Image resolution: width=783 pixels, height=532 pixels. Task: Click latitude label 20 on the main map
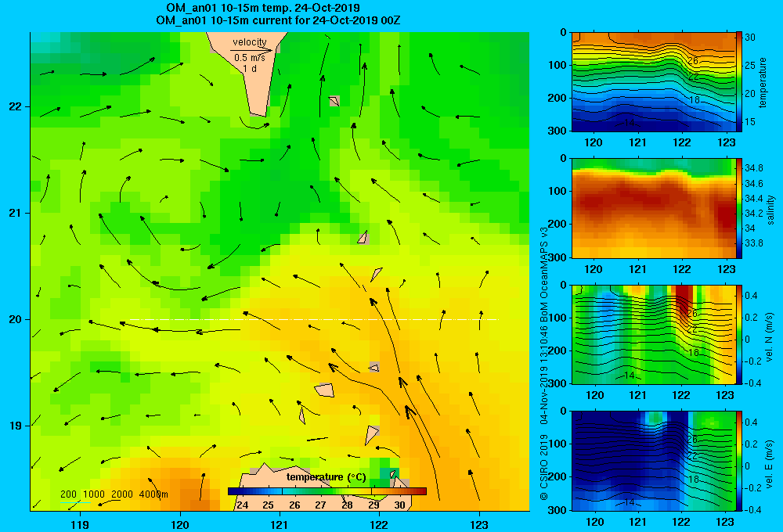[15, 319]
